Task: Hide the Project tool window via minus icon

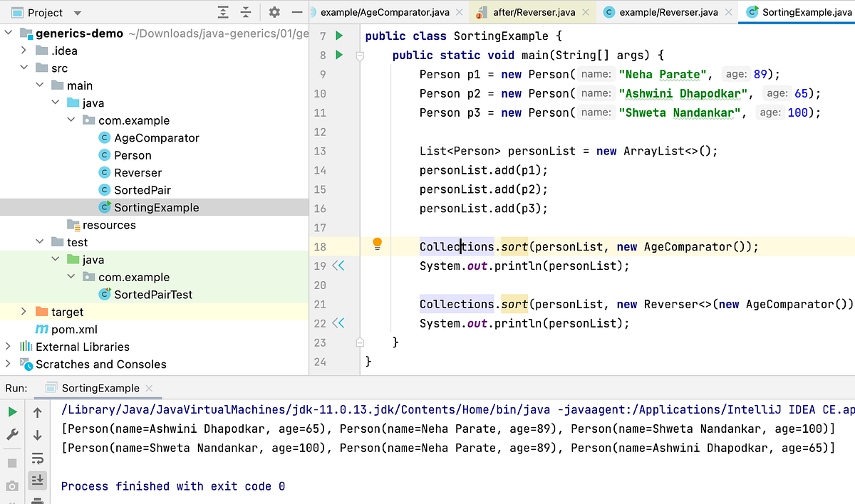Action: (x=297, y=12)
